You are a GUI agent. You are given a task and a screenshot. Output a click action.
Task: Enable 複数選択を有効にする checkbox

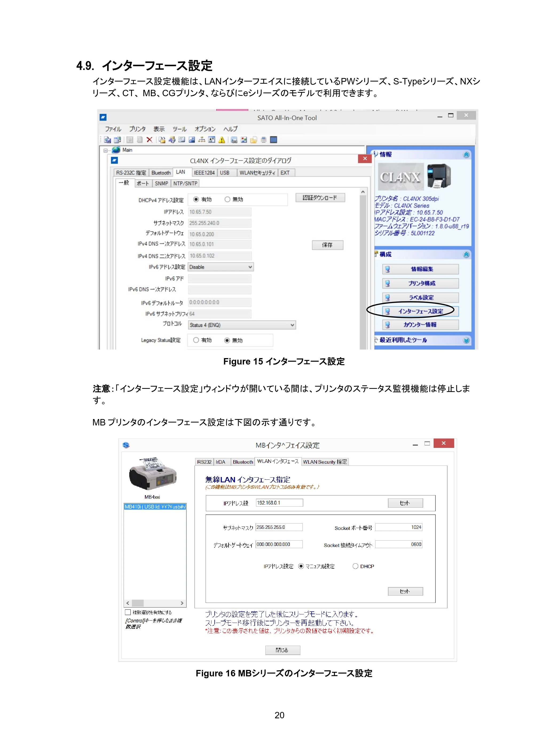coord(128,612)
